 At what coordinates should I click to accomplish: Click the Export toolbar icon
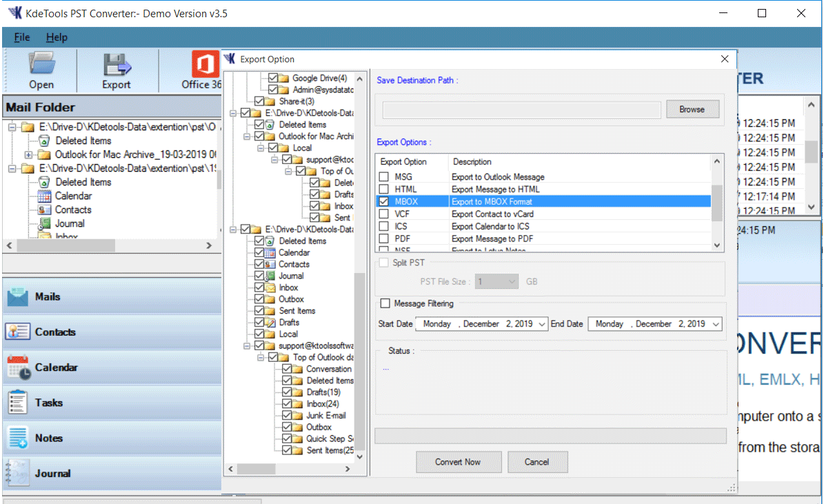(x=116, y=70)
